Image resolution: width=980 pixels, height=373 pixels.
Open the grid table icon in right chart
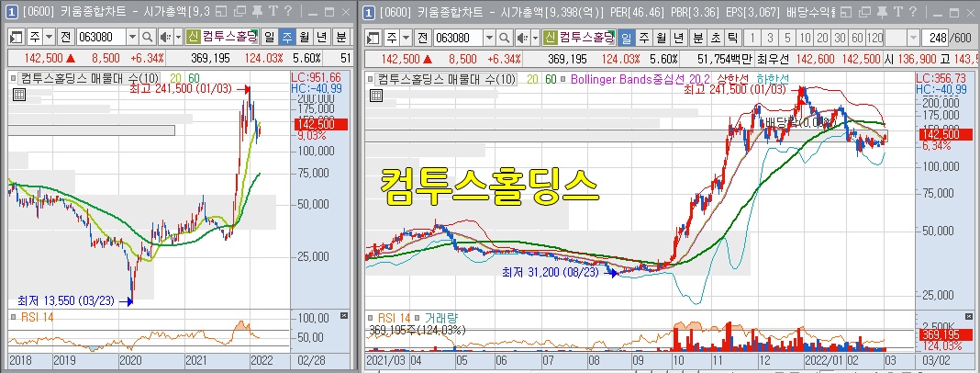point(375,95)
